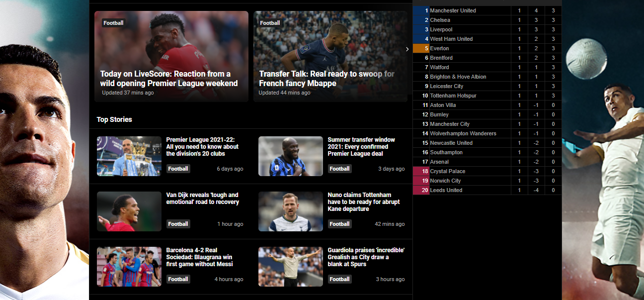The height and width of the screenshot is (300, 644).
Task: Click 'Updated 44 mins ago' timestamp
Action: 284,93
